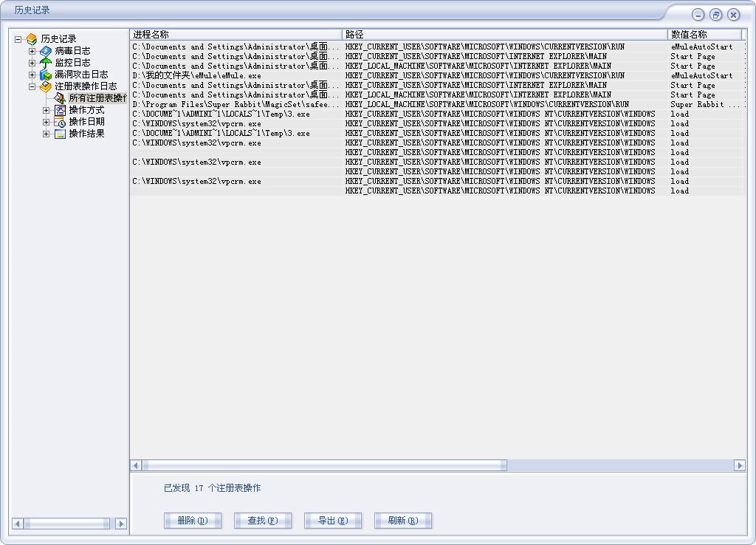Sort by 进程名称 column header
The width and height of the screenshot is (756, 545).
pos(236,35)
